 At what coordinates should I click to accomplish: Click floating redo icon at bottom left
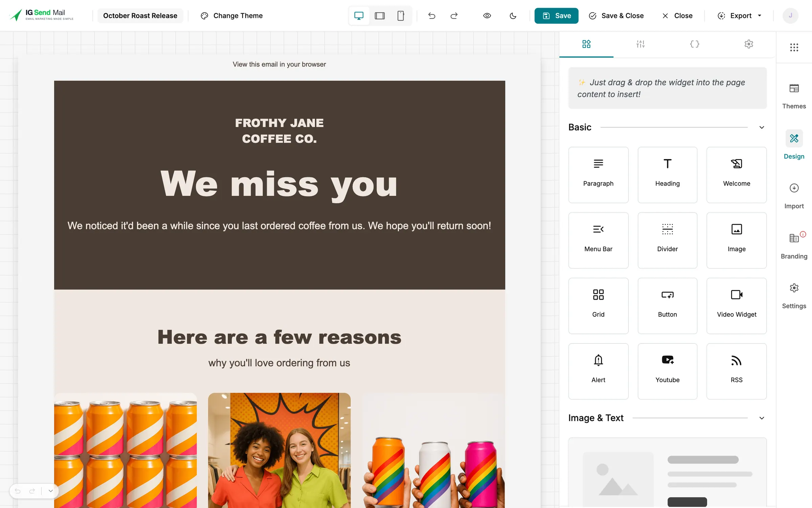pos(32,491)
